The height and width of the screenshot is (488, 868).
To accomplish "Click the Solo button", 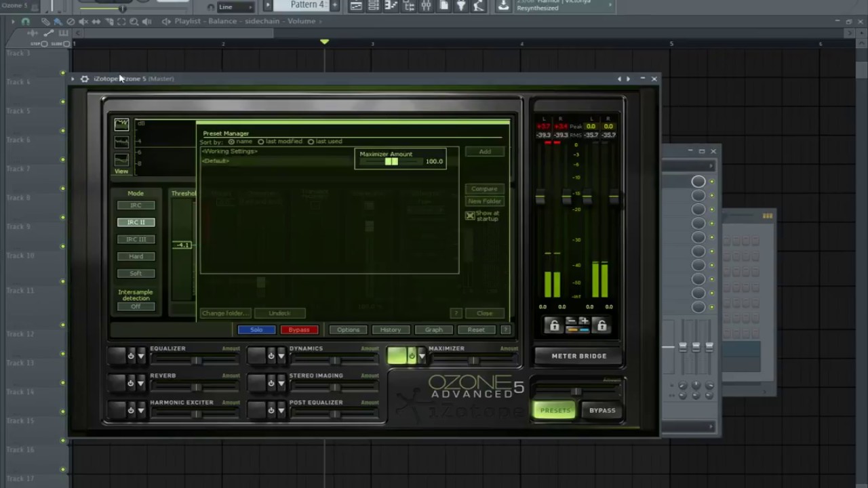I will [x=256, y=329].
